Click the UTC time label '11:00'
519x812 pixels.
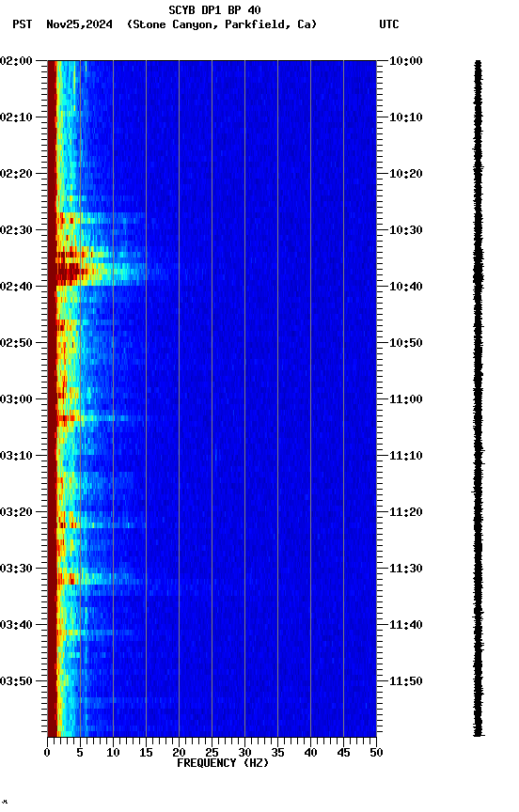[405, 399]
